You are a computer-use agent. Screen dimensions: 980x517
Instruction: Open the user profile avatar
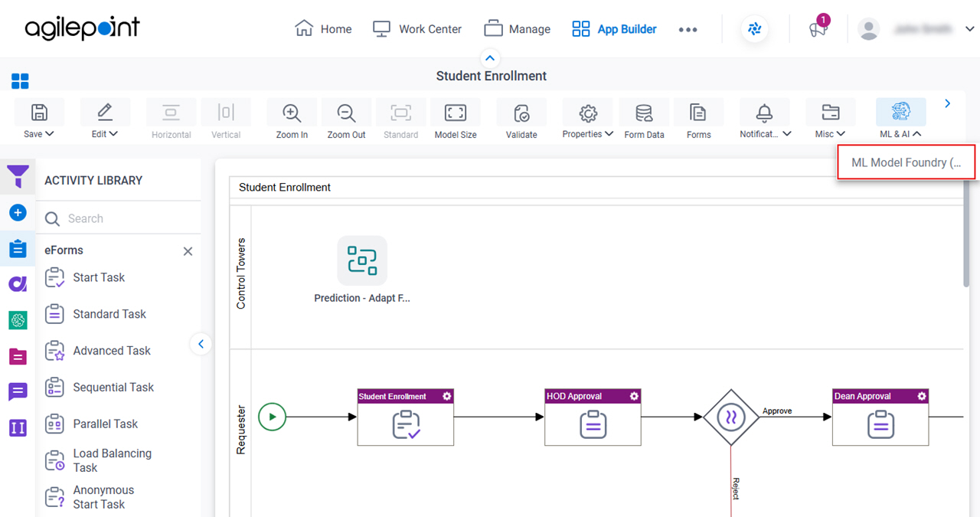pyautogui.click(x=869, y=29)
